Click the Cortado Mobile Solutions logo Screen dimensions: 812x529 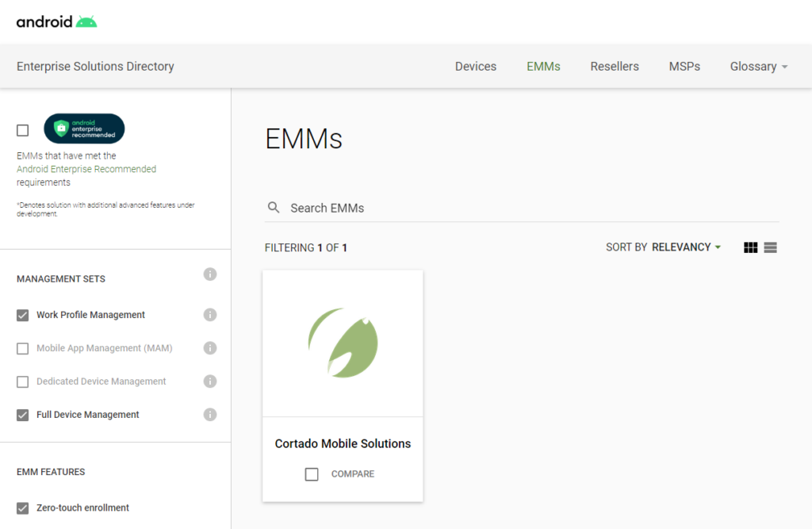343,343
